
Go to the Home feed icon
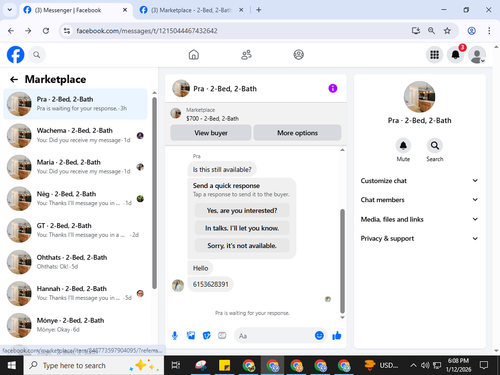click(194, 55)
